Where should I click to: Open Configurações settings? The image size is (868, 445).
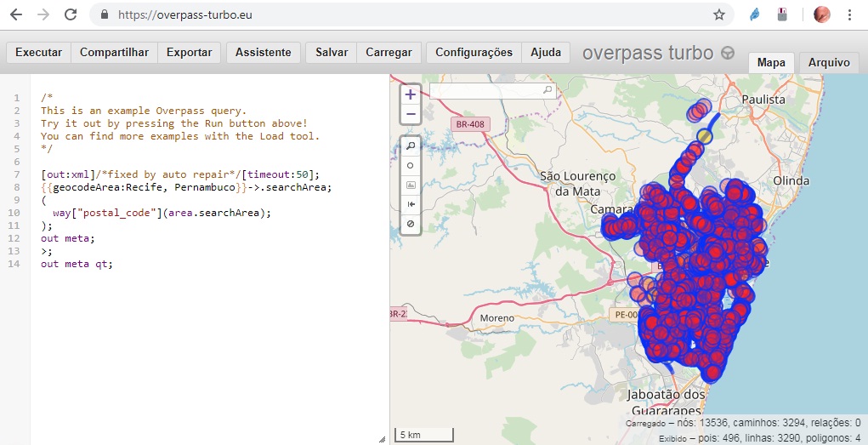tap(474, 53)
